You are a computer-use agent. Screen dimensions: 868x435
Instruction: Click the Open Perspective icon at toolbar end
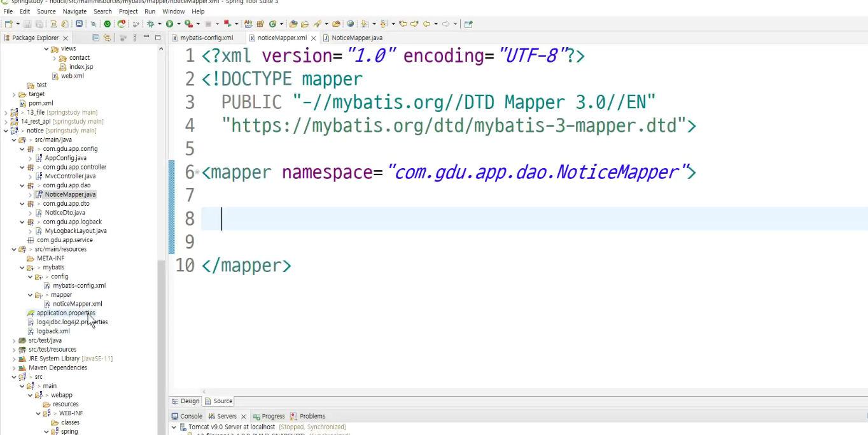(x=468, y=24)
